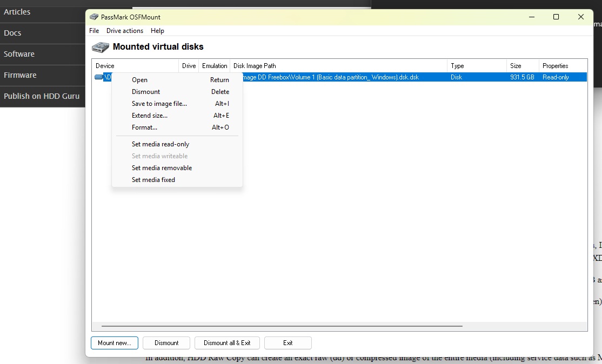Viewport: 602px width, 364px height.
Task: Click the OSFMount title bar app icon
Action: pyautogui.click(x=94, y=17)
